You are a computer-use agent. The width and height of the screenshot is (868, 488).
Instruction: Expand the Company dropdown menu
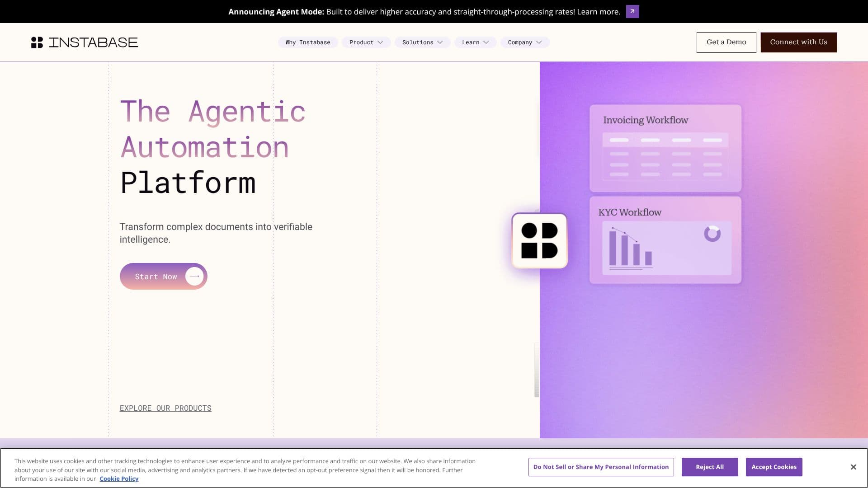tap(524, 42)
